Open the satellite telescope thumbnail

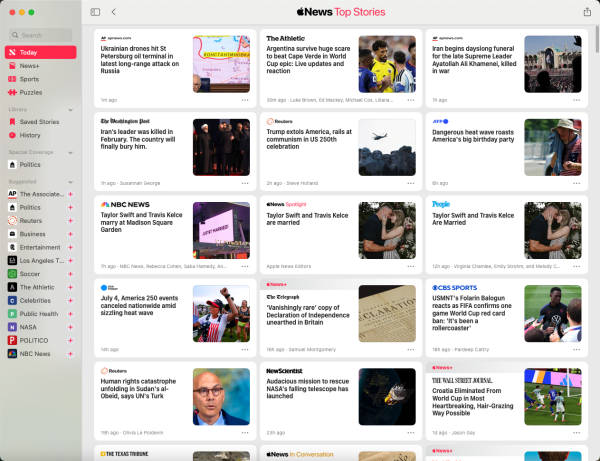tap(387, 397)
